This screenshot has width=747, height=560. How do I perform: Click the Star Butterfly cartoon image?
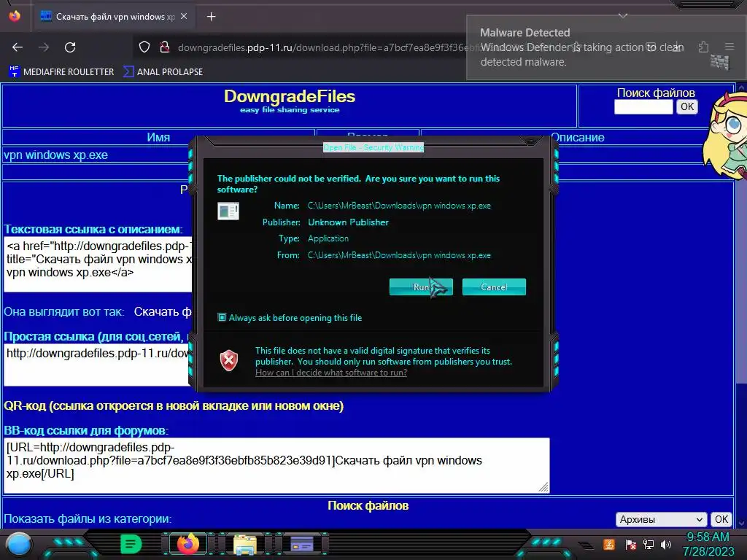click(x=725, y=136)
